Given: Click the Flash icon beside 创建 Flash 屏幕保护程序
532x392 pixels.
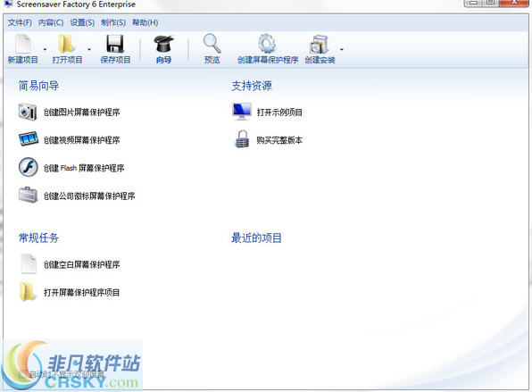Looking at the screenshot, I should tap(28, 167).
